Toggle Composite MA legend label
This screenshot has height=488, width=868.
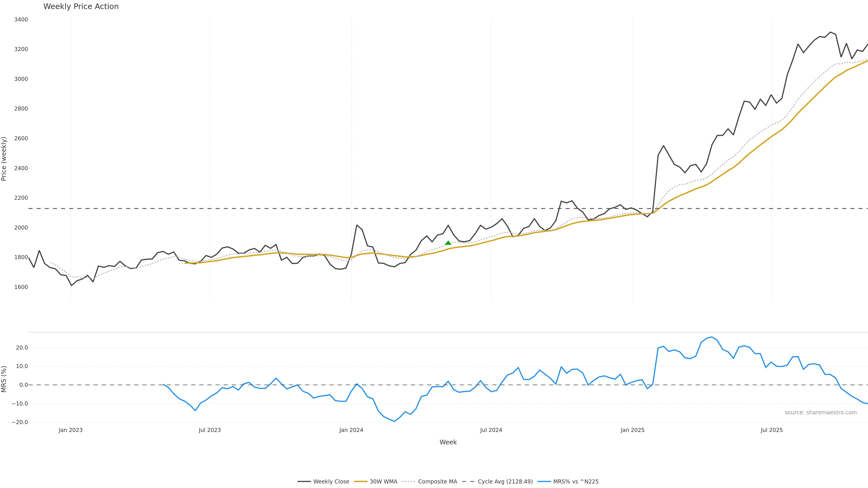click(x=437, y=482)
